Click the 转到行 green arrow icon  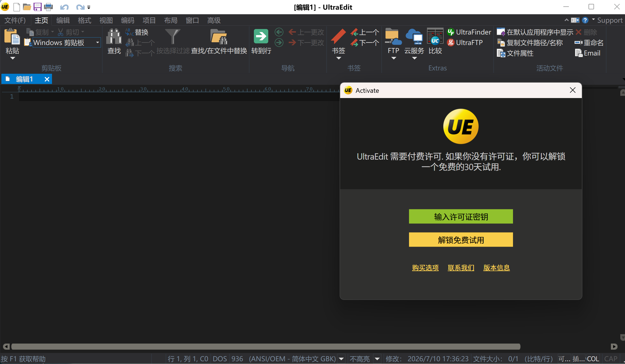pyautogui.click(x=261, y=36)
